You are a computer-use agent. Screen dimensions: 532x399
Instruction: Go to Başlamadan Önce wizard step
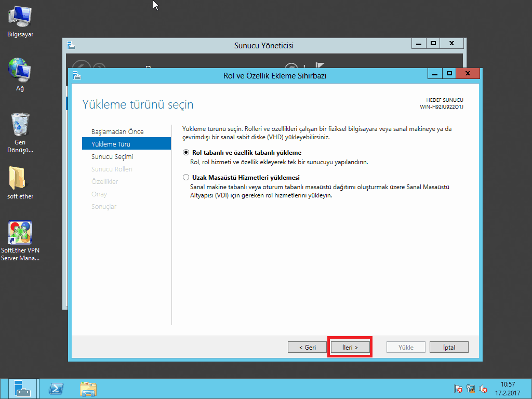[x=117, y=131]
